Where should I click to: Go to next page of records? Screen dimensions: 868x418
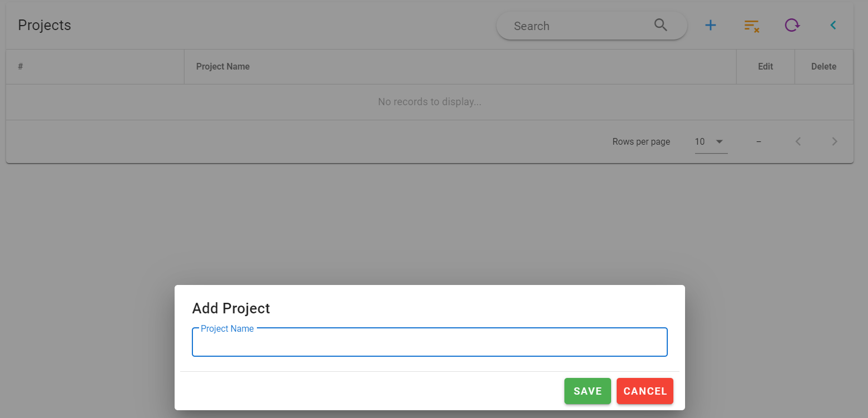[x=834, y=141]
